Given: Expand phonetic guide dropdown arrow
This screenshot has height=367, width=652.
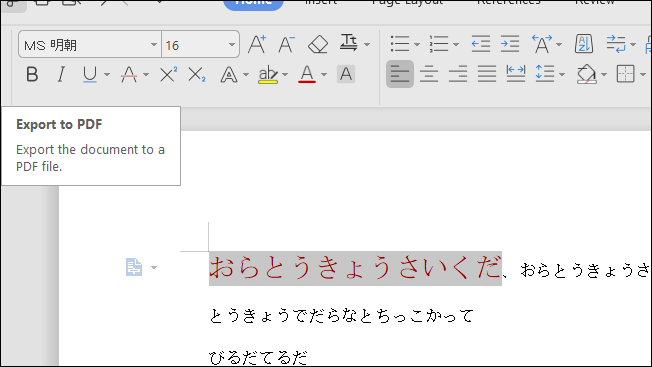Looking at the screenshot, I should 367,44.
